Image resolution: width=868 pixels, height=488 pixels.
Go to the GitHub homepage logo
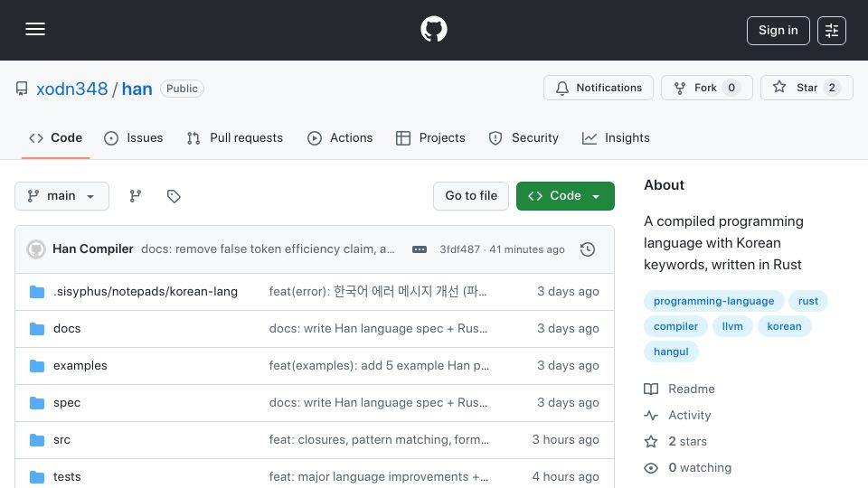(433, 29)
